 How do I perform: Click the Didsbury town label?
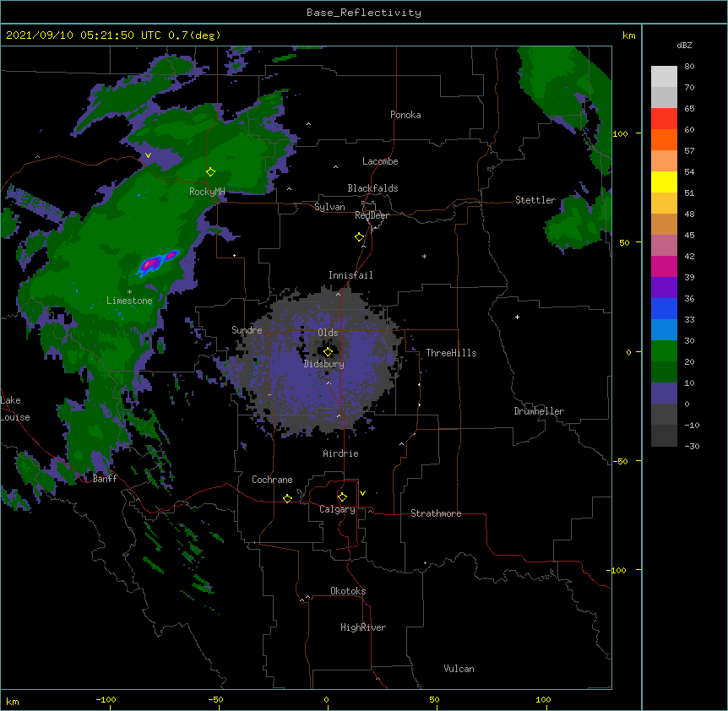click(324, 364)
